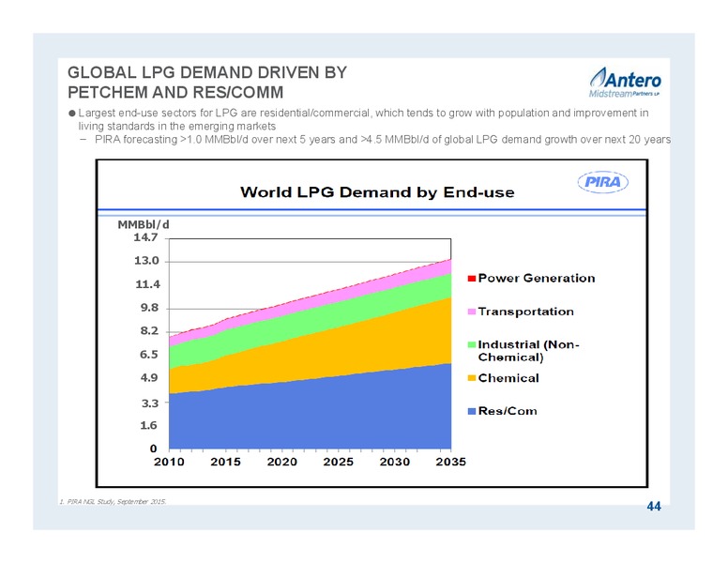Viewport: 728px width, 563px height.
Task: Select the orange Chemical legend swatch
Action: 472,378
